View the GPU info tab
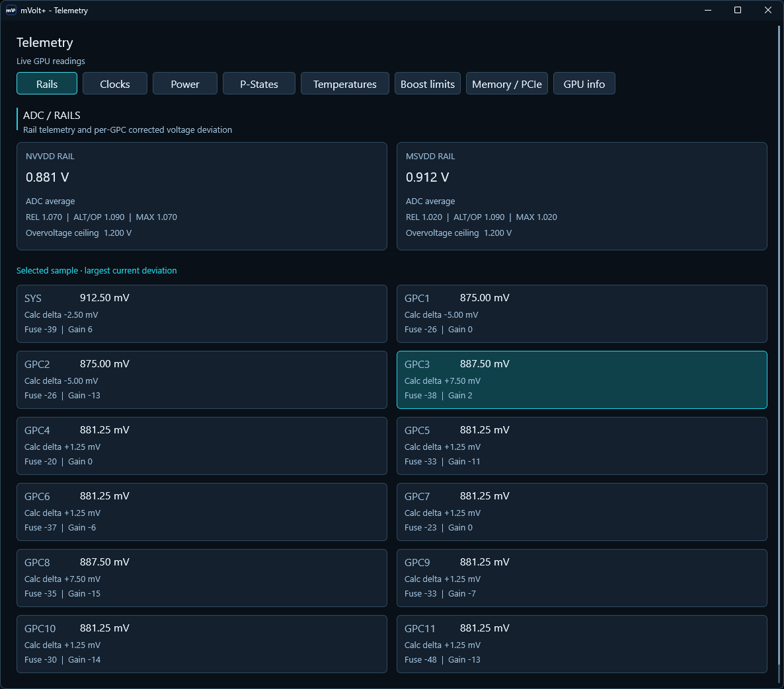Screen dimensions: 784x689 [584, 83]
